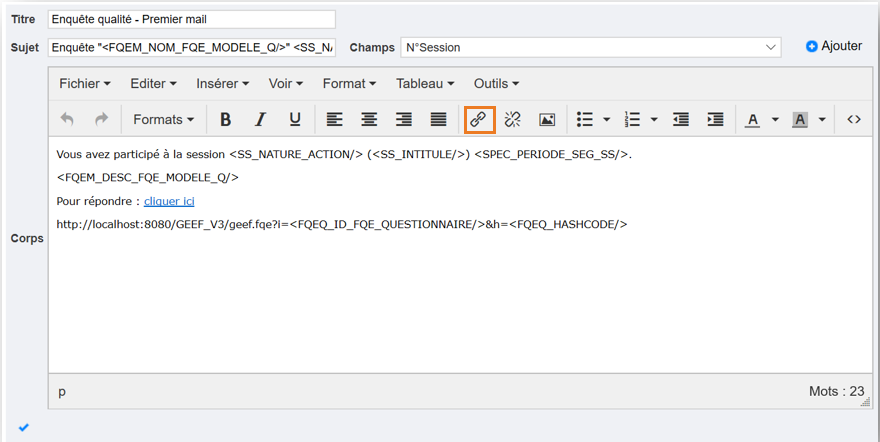Toggle bold formatting
The height and width of the screenshot is (442, 880).
(x=226, y=119)
